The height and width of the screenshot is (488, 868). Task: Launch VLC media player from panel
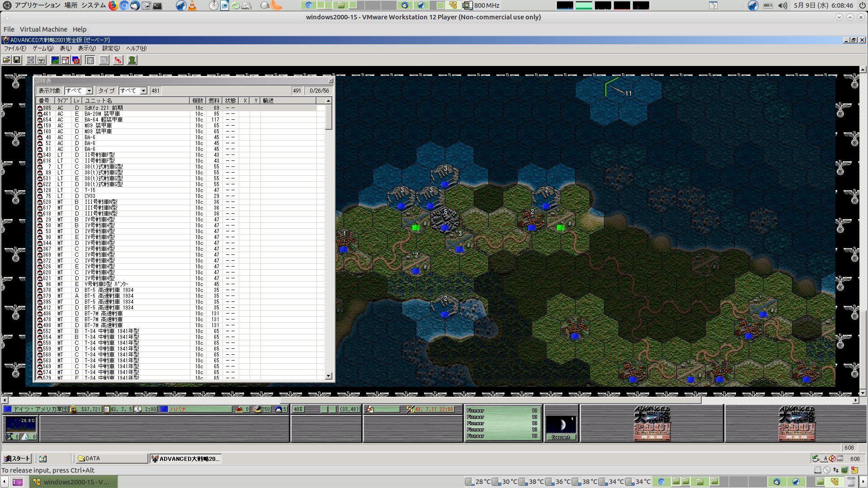192,5
